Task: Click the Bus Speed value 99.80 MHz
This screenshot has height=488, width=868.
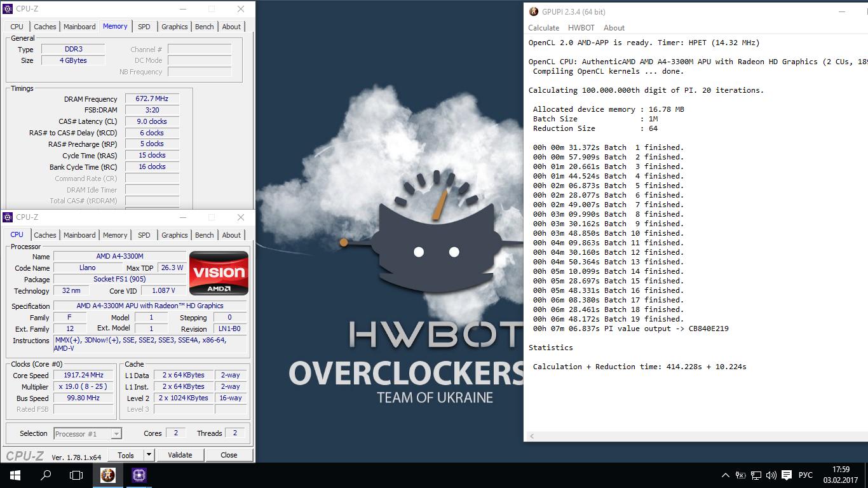Action: pyautogui.click(x=84, y=398)
